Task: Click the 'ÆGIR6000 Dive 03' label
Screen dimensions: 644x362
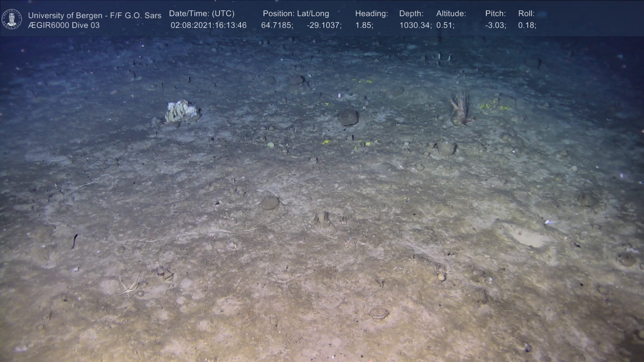Action: (x=64, y=25)
